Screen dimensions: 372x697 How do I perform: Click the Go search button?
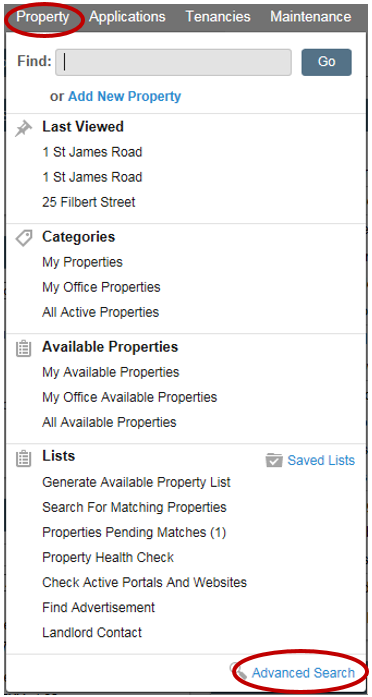click(x=327, y=62)
